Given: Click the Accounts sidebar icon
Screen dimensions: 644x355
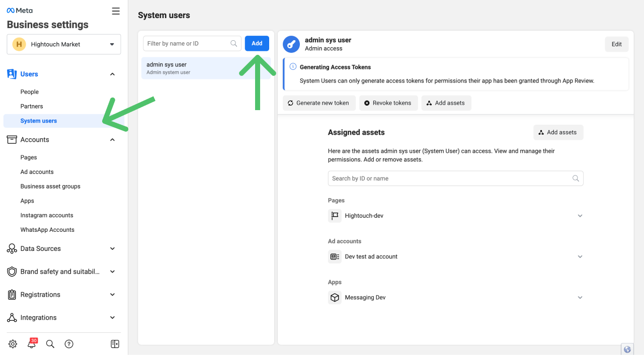Looking at the screenshot, I should (x=12, y=139).
